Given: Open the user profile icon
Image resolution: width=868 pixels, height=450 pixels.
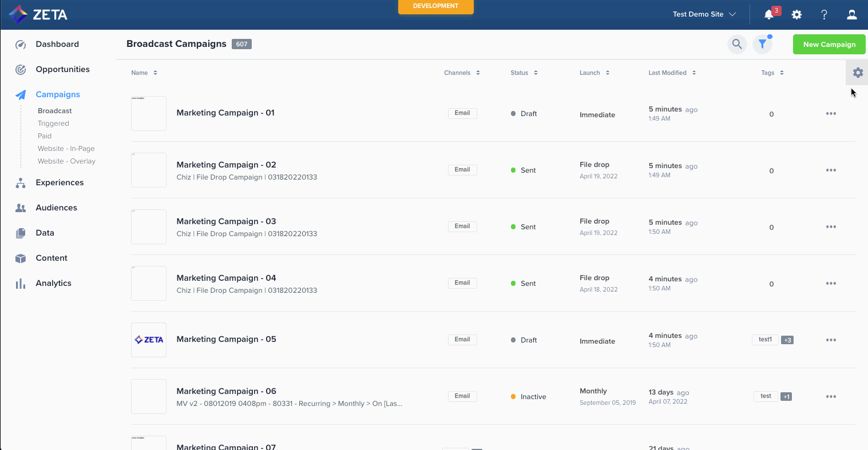Looking at the screenshot, I should [x=851, y=15].
